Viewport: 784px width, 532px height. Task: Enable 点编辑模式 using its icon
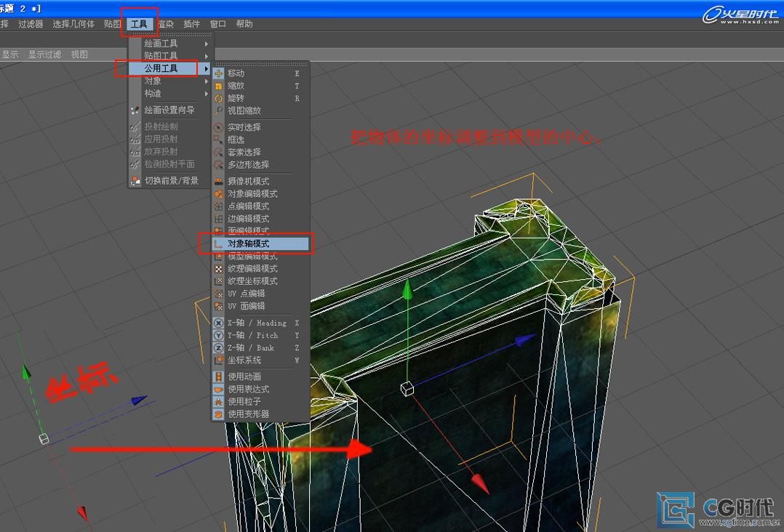[x=218, y=206]
